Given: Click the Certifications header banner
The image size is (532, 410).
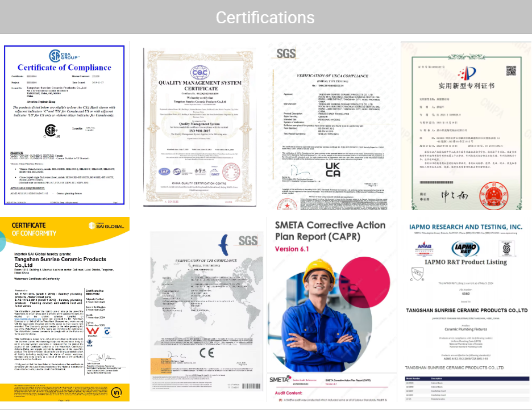Looking at the screenshot, I should [265, 17].
